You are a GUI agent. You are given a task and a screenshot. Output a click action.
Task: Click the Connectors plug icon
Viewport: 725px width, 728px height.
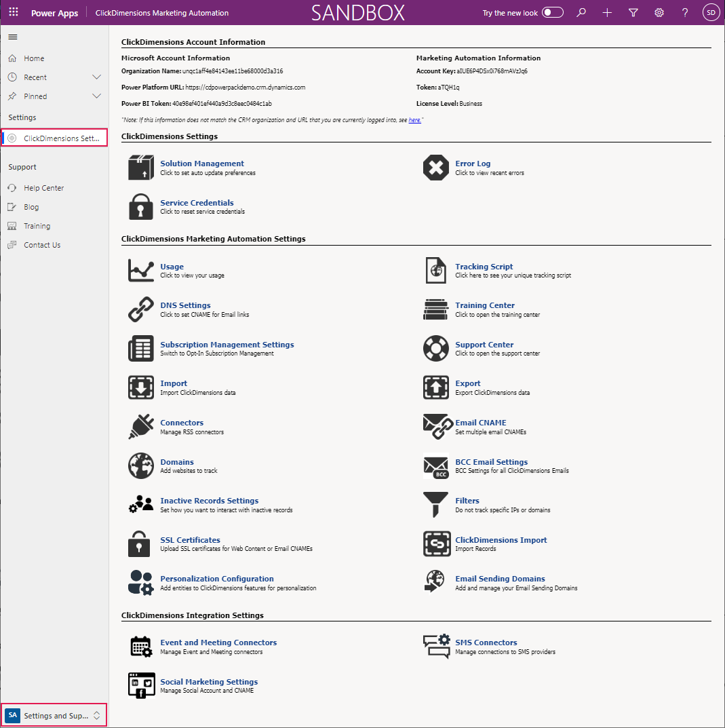point(140,427)
